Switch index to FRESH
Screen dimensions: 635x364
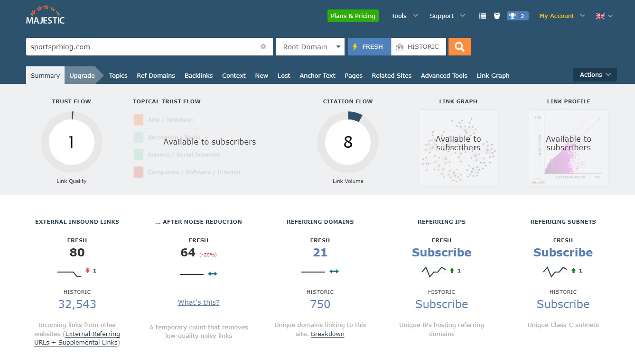369,46
